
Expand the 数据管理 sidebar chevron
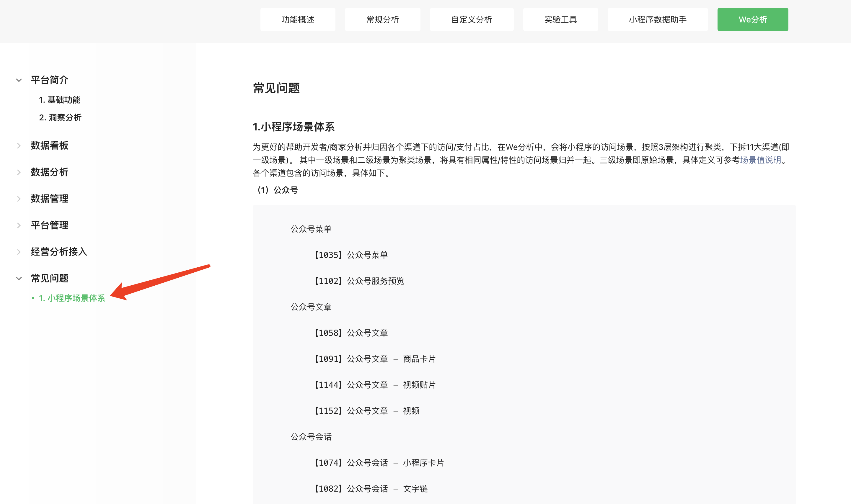click(19, 199)
